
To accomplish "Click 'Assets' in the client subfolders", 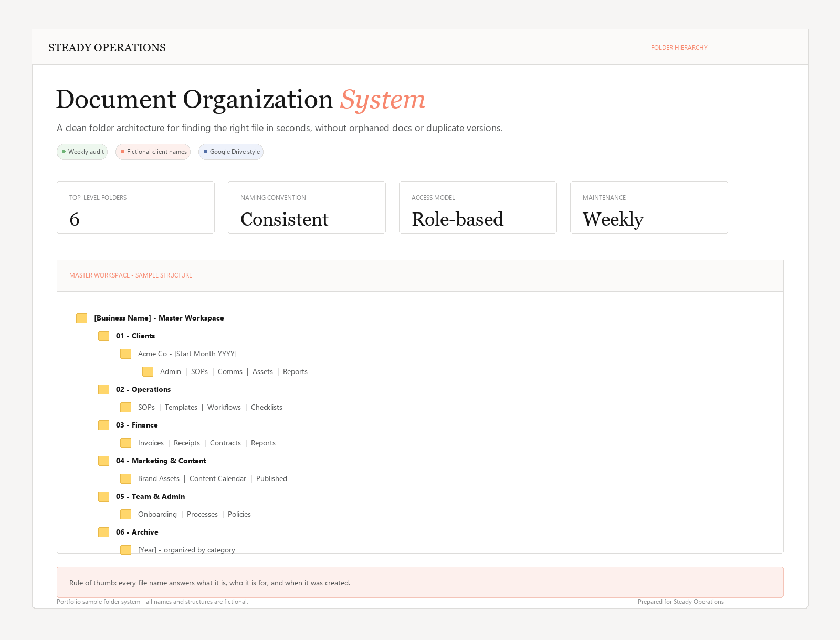I will click(x=262, y=371).
